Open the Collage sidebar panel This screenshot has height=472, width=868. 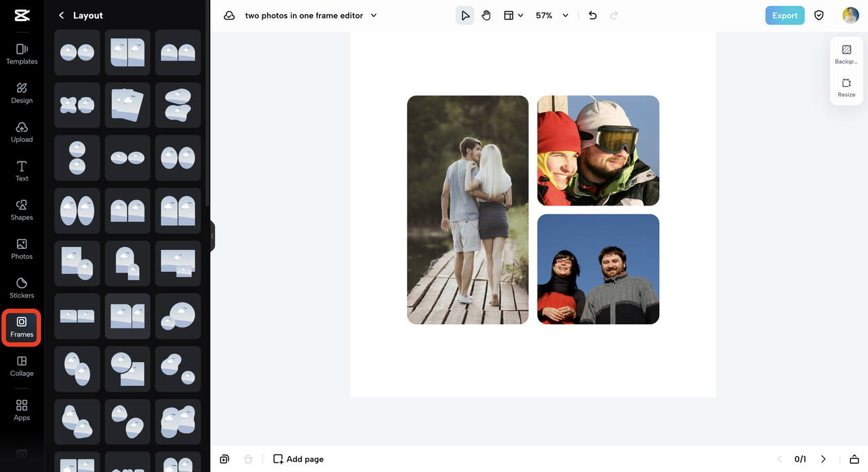click(22, 366)
